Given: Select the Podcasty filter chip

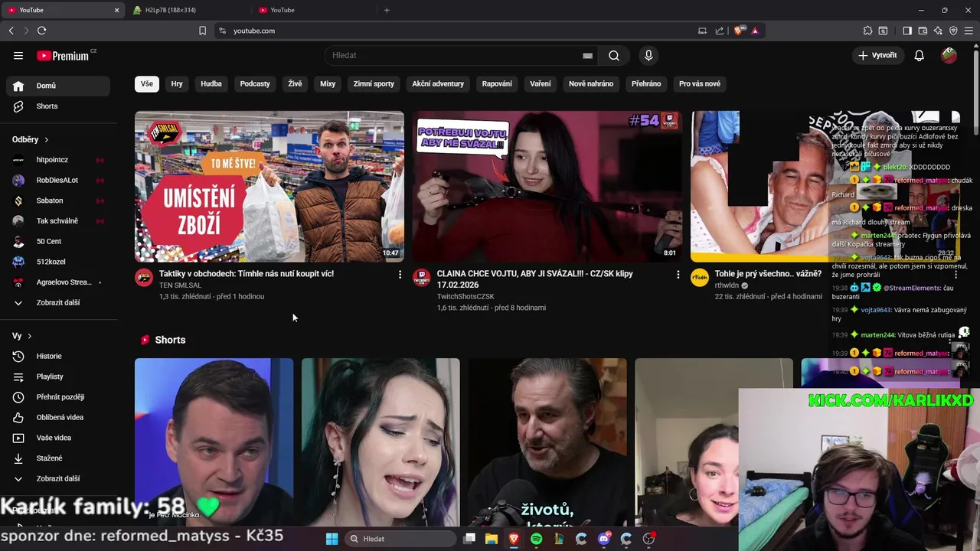Looking at the screenshot, I should point(255,83).
